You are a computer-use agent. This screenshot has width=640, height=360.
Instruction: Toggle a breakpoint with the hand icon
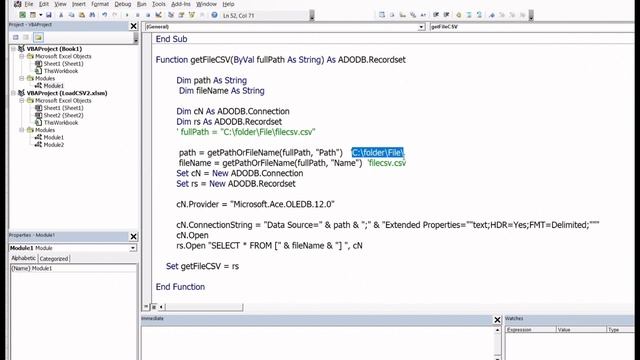[x=459, y=15]
